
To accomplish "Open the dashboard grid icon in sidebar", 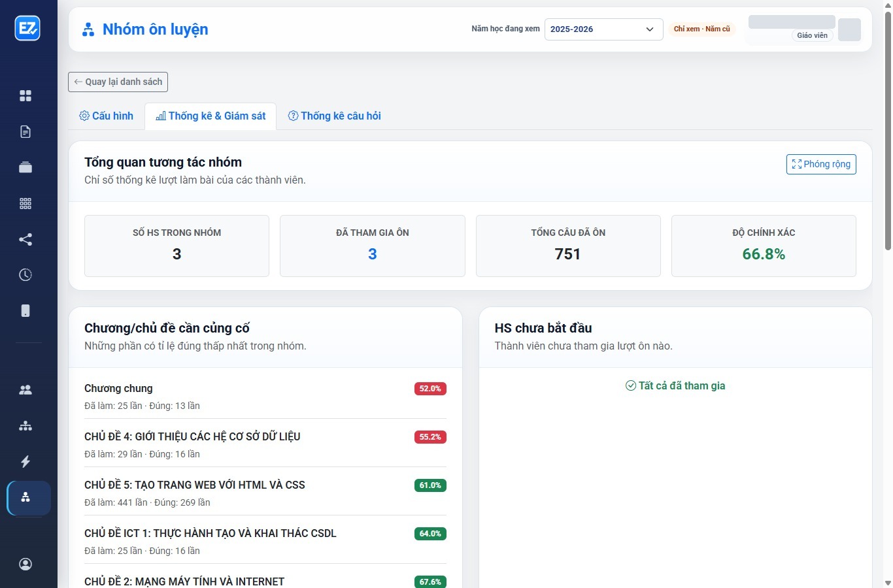I will point(25,96).
